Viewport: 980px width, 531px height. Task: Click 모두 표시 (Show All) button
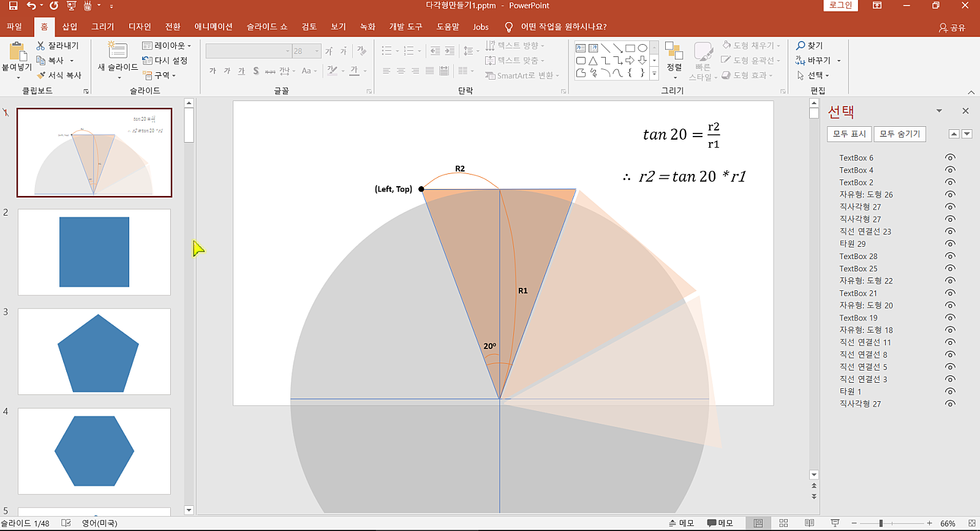[x=850, y=134]
